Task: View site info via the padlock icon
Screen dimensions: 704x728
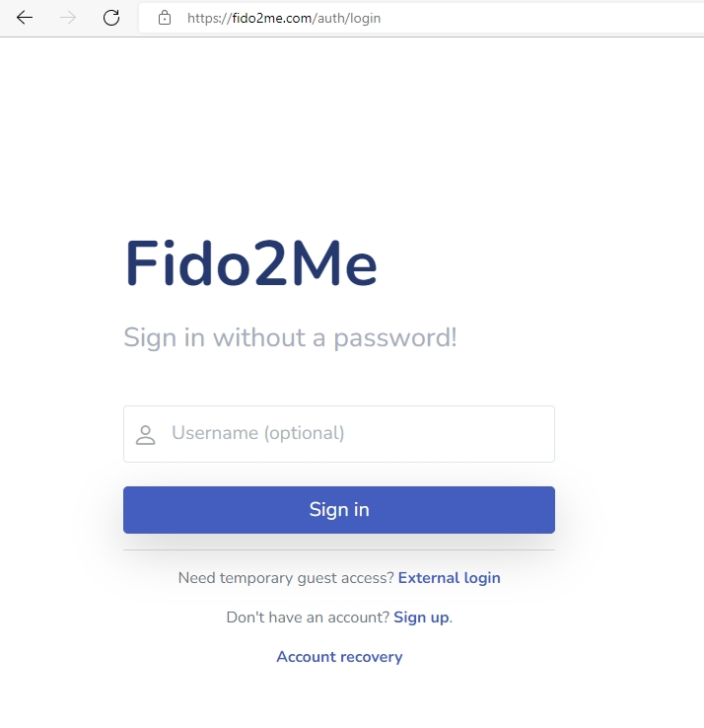Action: coord(164,18)
